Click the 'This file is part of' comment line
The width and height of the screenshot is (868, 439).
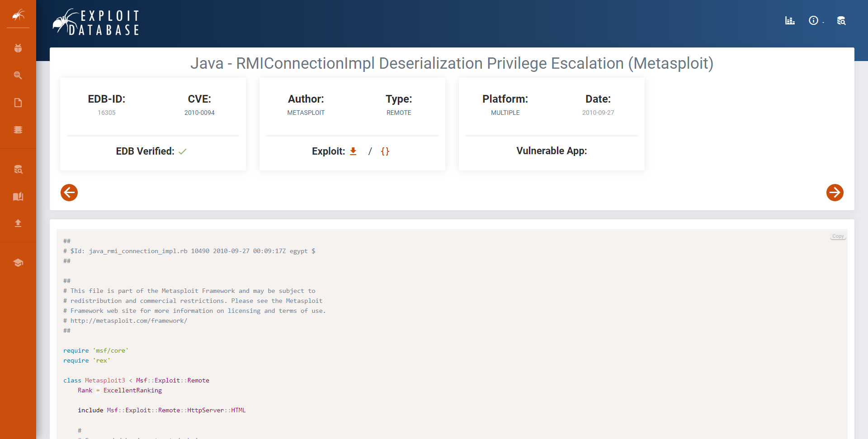(189, 291)
